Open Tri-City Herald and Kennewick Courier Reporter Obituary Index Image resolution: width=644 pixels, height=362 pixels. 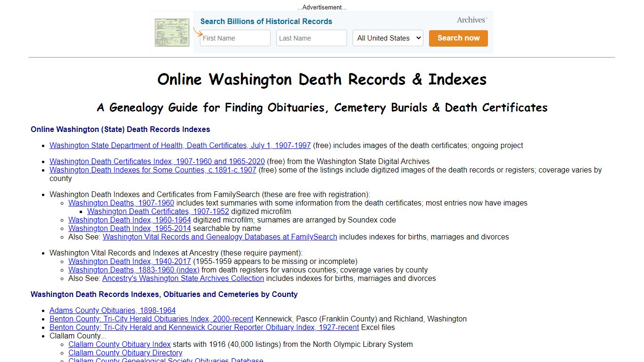(x=204, y=327)
